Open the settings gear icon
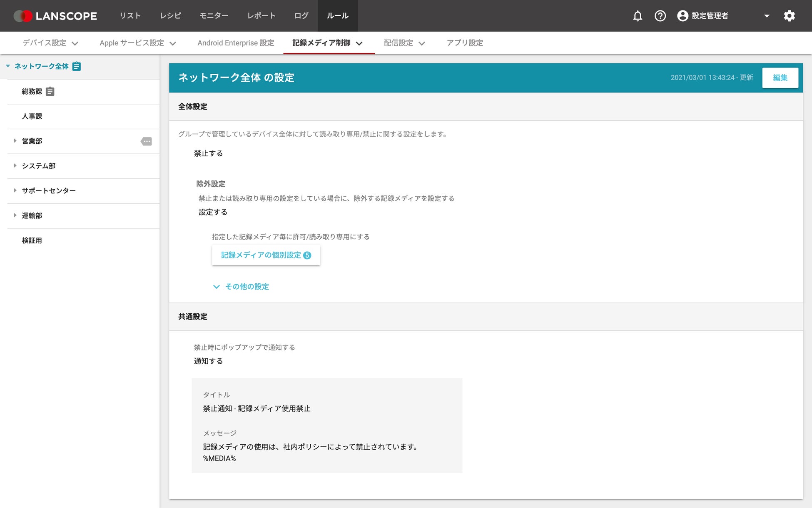Viewport: 812px width, 508px height. coord(789,16)
